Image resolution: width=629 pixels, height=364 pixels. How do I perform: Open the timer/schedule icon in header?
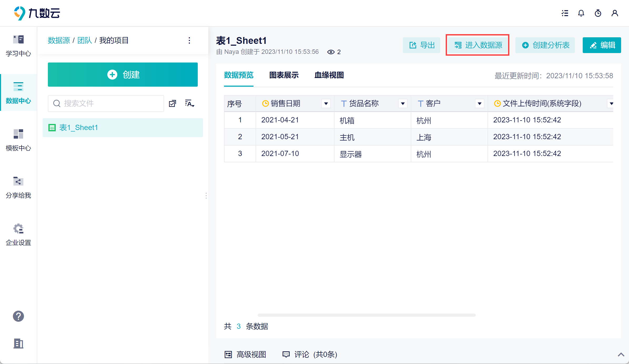pos(598,13)
